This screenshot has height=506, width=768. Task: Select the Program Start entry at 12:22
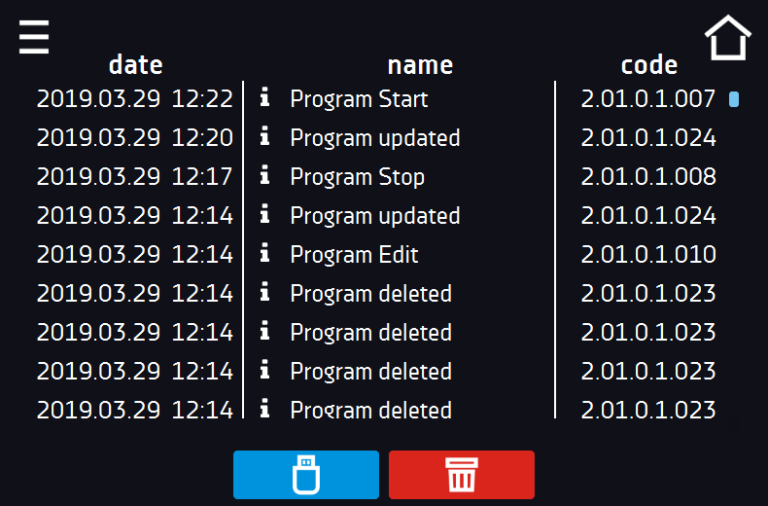coord(376,99)
